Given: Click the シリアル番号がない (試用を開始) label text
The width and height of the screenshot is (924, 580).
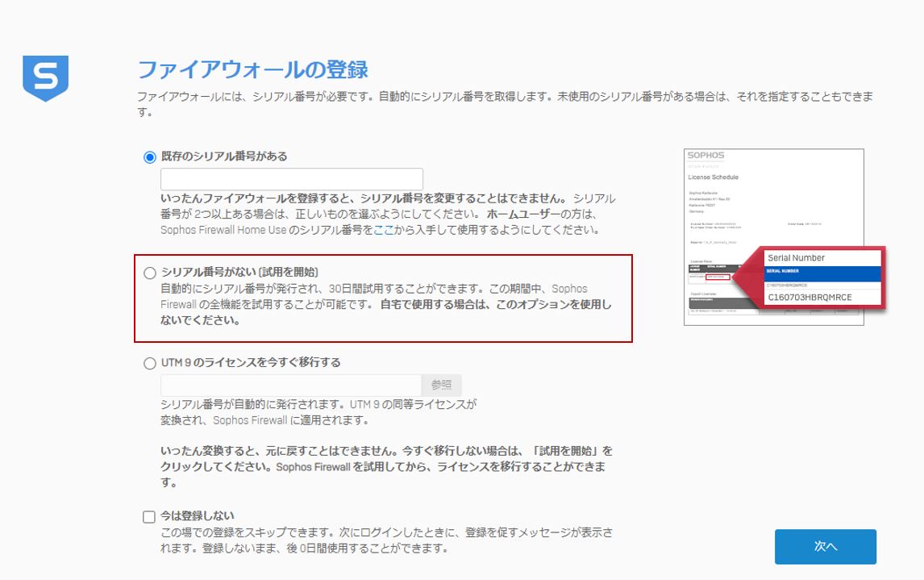Looking at the screenshot, I should point(239,272).
